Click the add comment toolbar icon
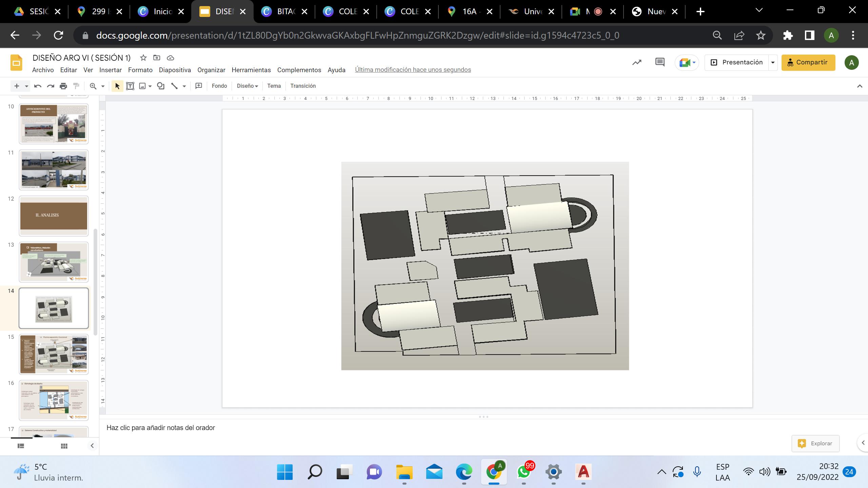 pyautogui.click(x=199, y=86)
